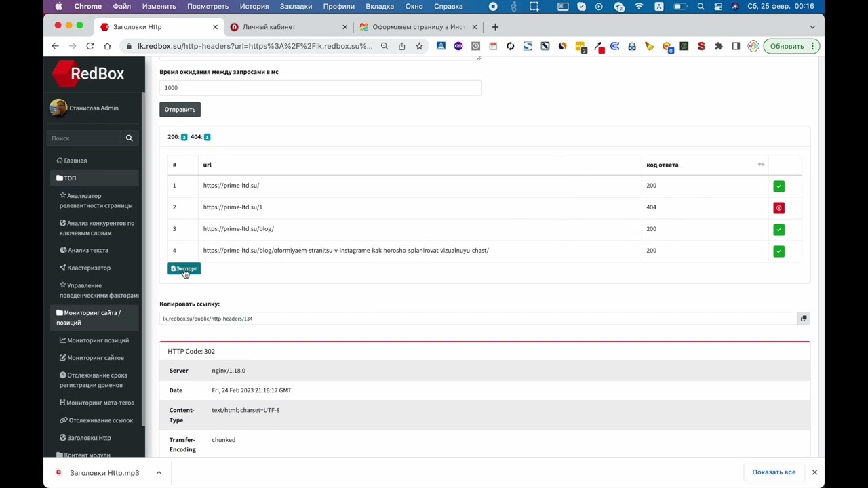Click the sidebar vertical scrollbar
Screen dimensions: 868x488
[142, 258]
